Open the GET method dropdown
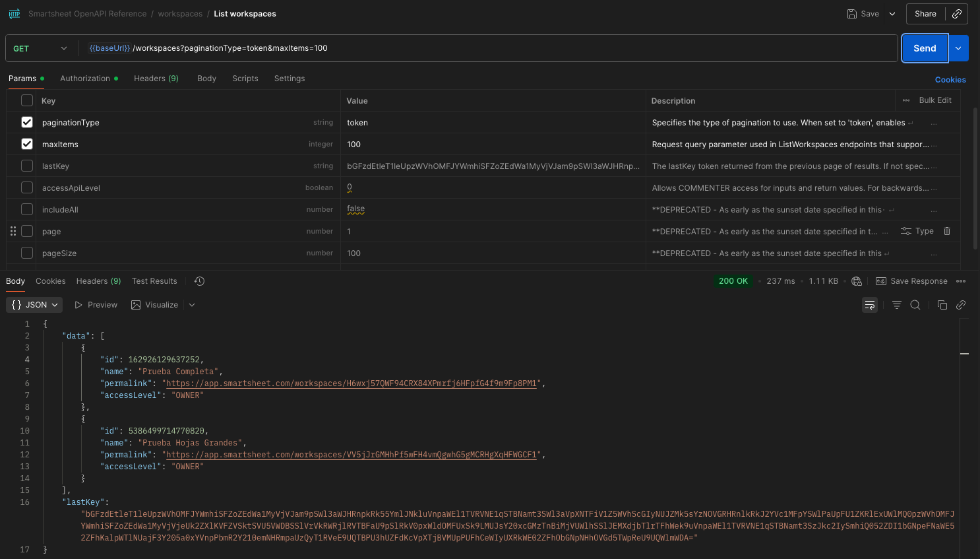 (40, 48)
